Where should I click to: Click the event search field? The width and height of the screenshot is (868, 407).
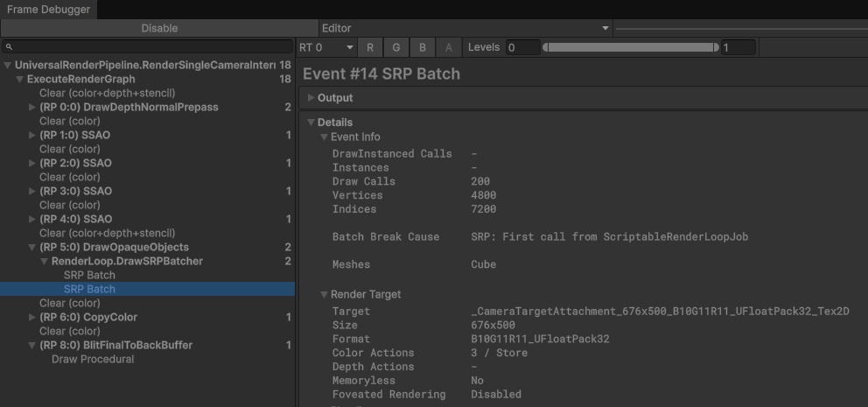click(x=147, y=47)
